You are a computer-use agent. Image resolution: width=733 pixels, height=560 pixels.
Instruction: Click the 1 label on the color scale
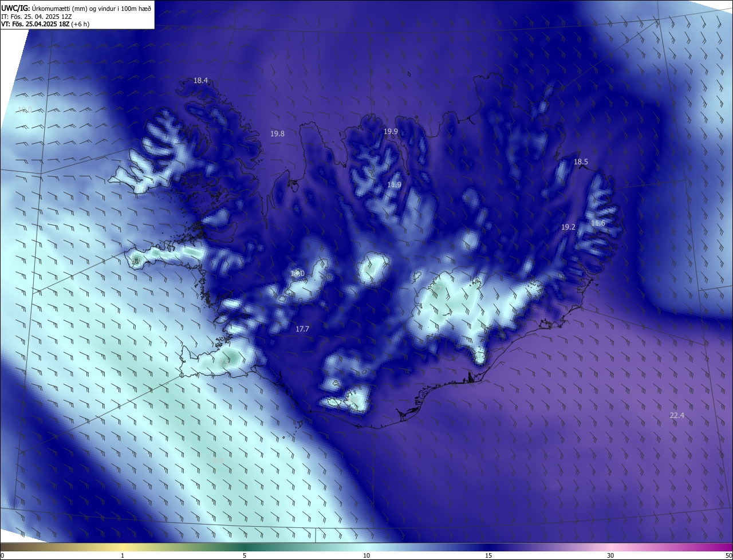pyautogui.click(x=123, y=555)
